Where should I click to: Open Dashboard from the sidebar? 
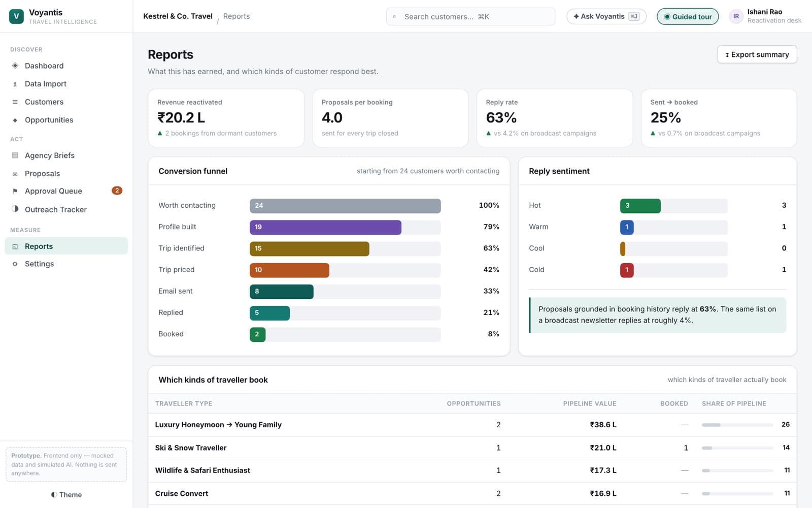(x=66, y=66)
